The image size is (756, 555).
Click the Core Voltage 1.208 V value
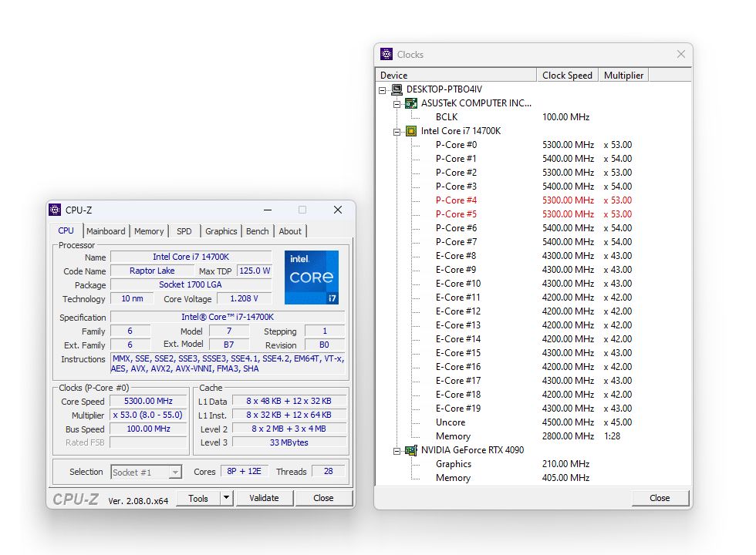244,299
